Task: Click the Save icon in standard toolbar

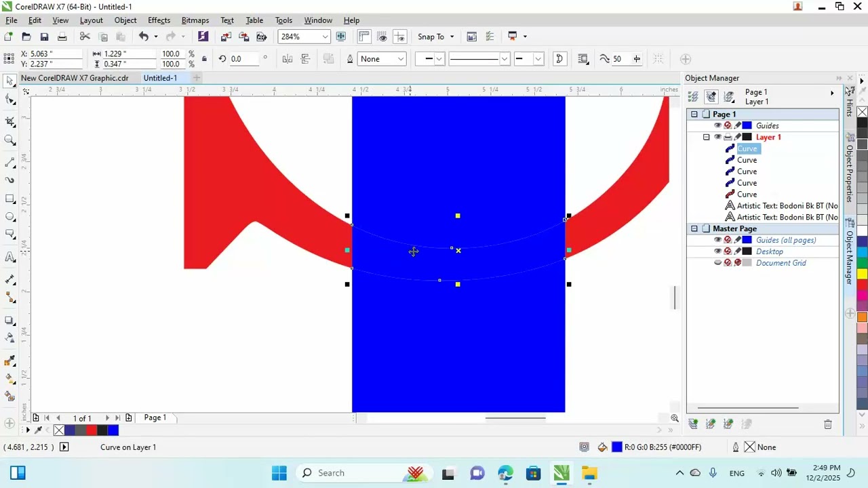Action: click(44, 37)
